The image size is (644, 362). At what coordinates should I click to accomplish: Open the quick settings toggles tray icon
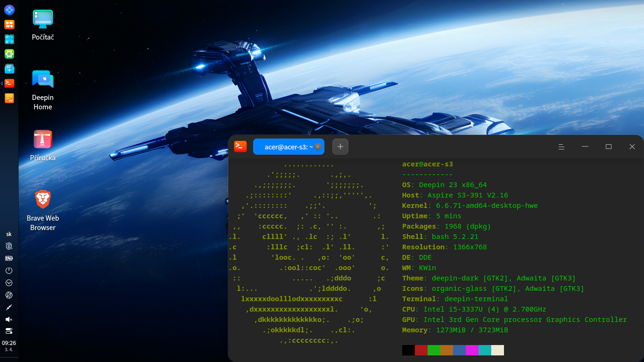(9, 331)
